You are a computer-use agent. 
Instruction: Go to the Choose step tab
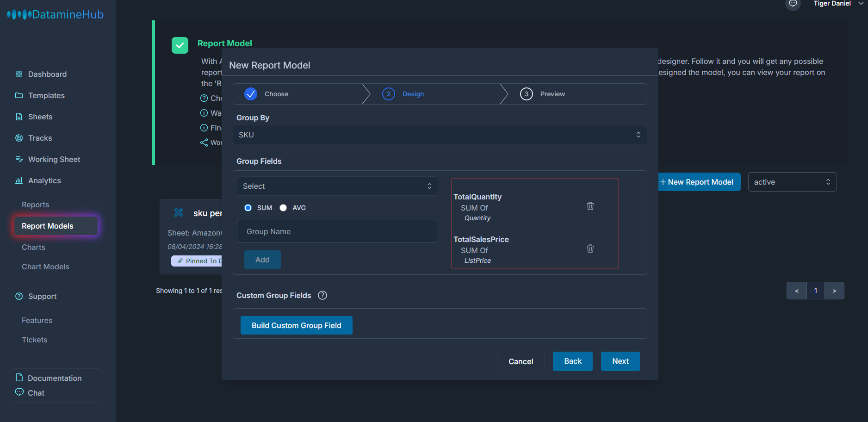coord(298,94)
